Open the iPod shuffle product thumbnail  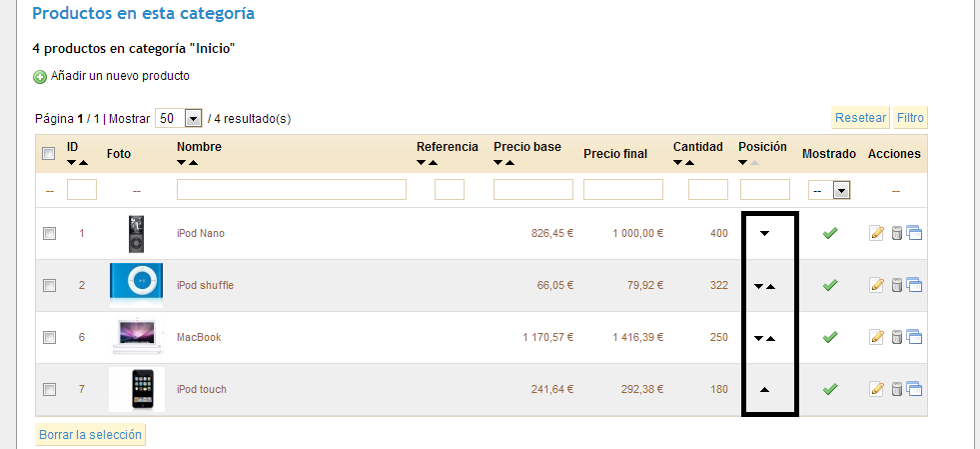click(136, 284)
